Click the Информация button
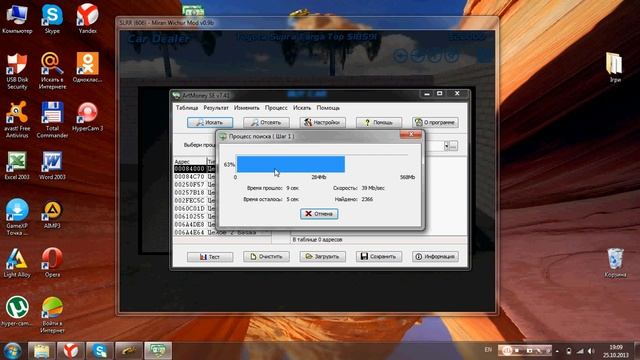The height and width of the screenshot is (360, 640). click(x=435, y=257)
